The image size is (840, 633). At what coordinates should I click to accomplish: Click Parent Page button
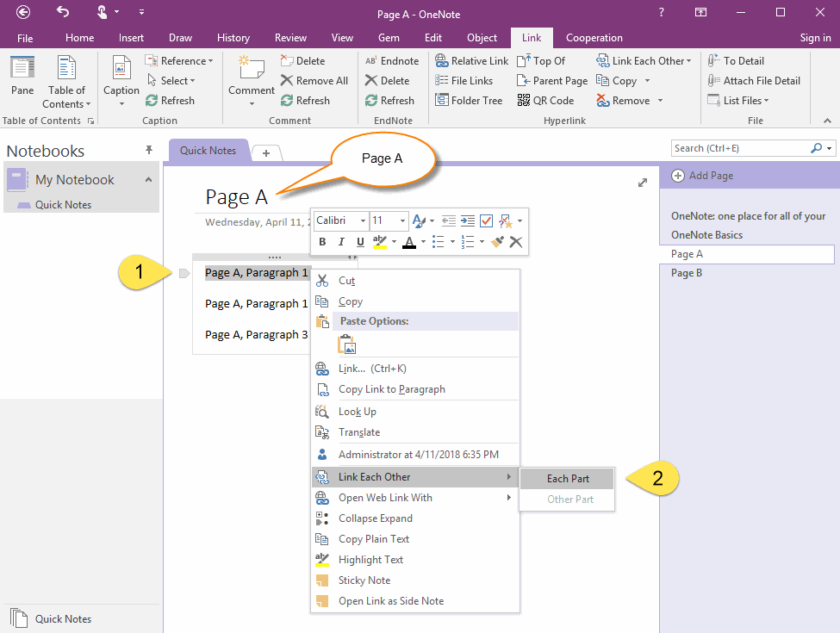(552, 81)
